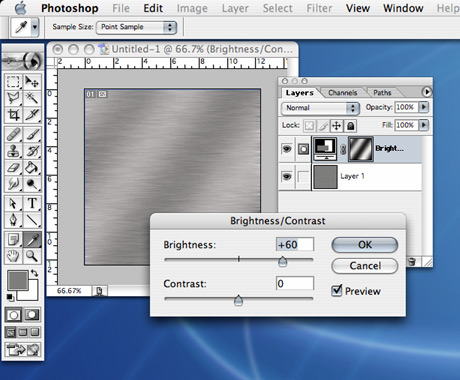The height and width of the screenshot is (380, 460).
Task: Select the Notes tool
Action: (x=14, y=239)
